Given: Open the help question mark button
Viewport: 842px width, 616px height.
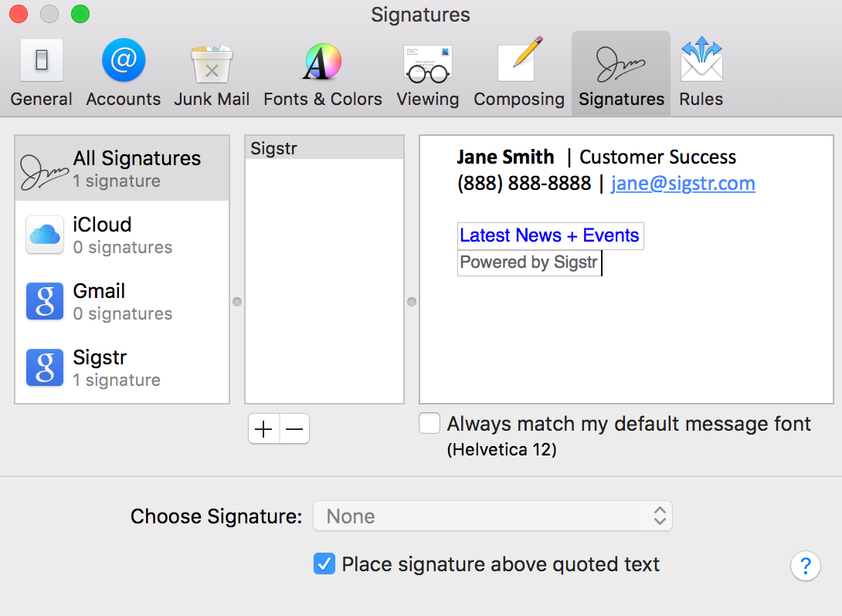Looking at the screenshot, I should pyautogui.click(x=806, y=566).
